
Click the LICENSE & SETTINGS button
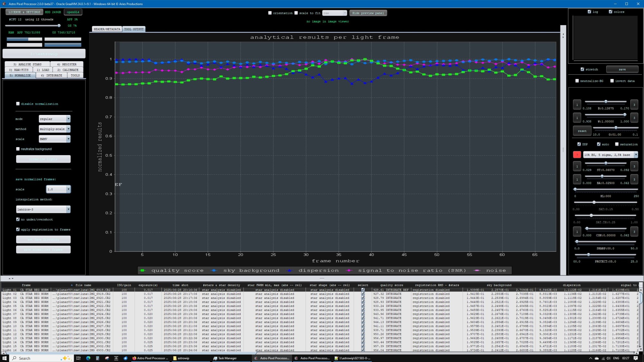pos(24,12)
